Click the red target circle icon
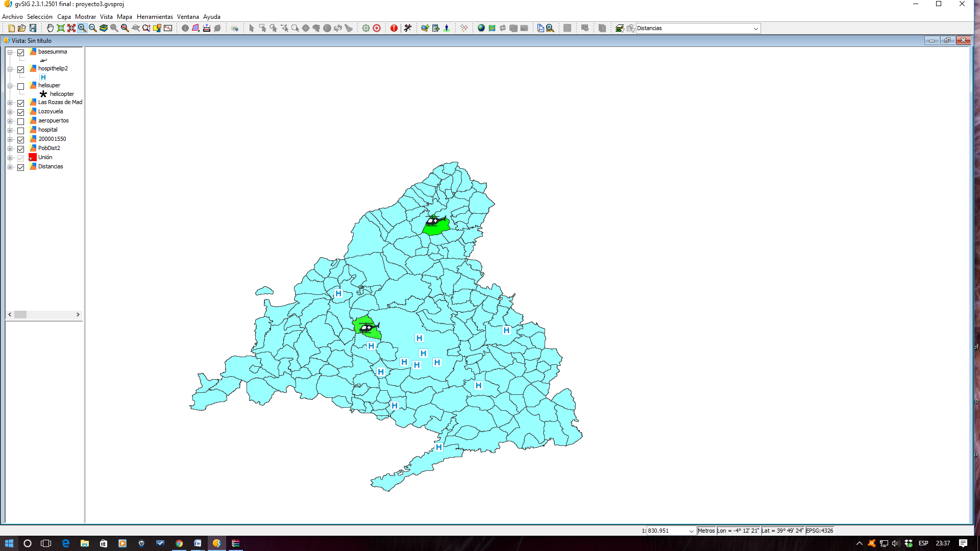 coord(377,28)
